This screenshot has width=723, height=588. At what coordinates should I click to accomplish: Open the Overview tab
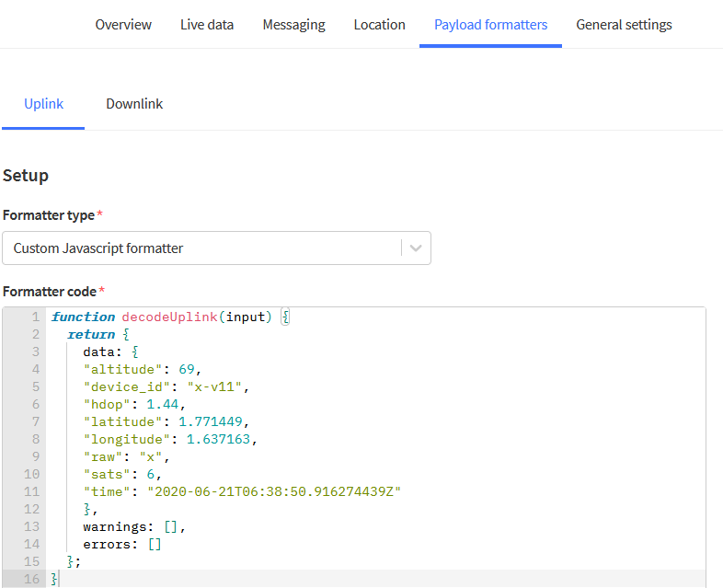123,25
